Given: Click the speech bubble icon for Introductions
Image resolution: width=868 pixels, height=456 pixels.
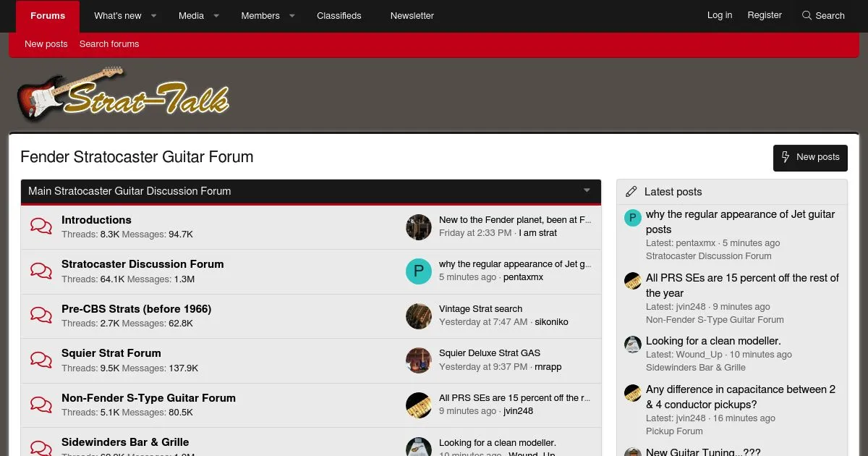Looking at the screenshot, I should [41, 227].
